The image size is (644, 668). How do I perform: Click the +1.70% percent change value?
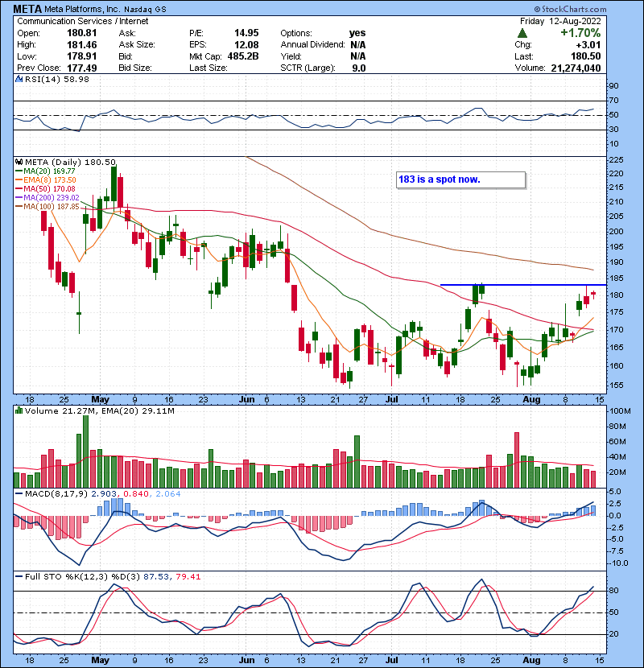580,33
